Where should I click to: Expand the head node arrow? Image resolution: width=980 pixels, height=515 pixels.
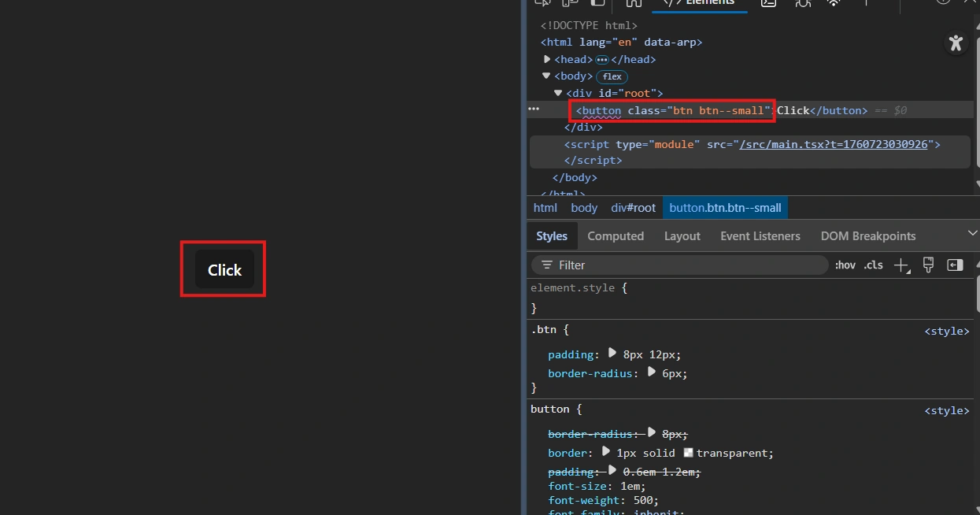click(x=547, y=59)
